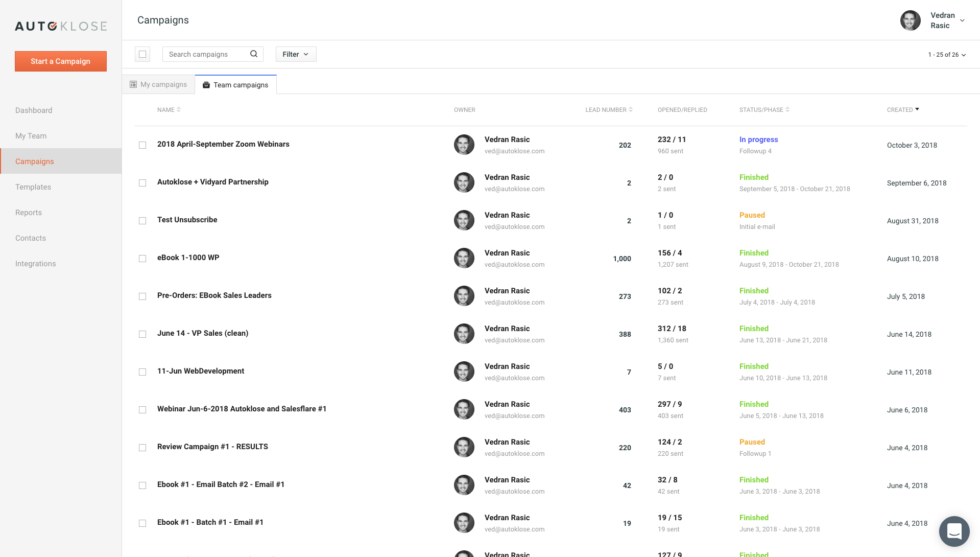Viewport: 980px width, 557px height.
Task: Click the search magnifier icon
Action: tap(254, 54)
